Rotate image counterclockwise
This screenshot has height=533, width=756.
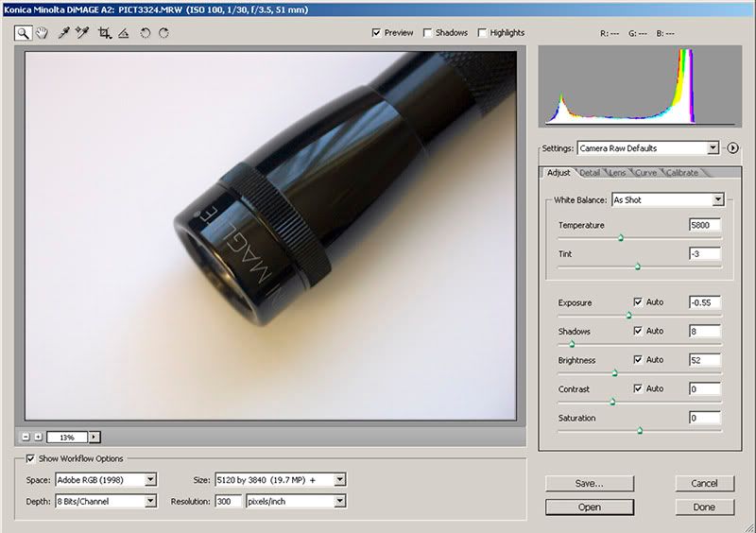coord(146,33)
